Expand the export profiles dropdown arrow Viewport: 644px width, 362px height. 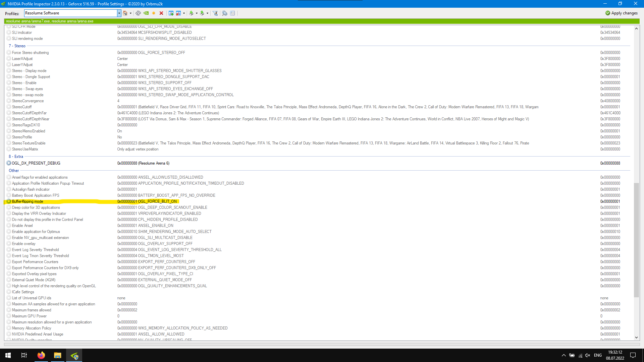pos(197,13)
